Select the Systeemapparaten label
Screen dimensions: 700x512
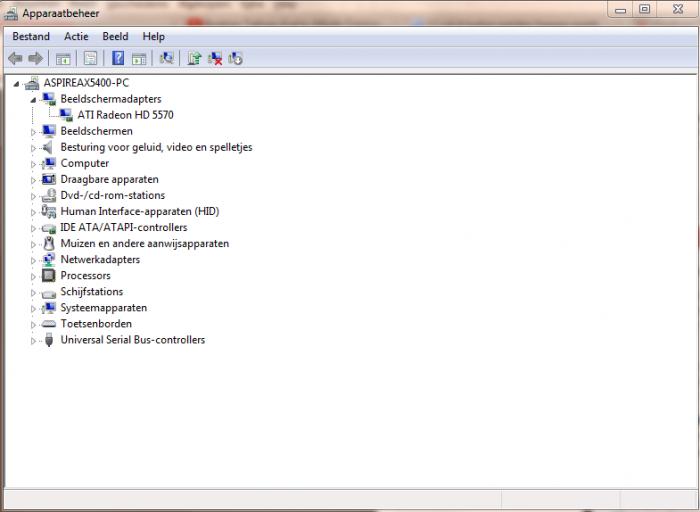(x=104, y=308)
